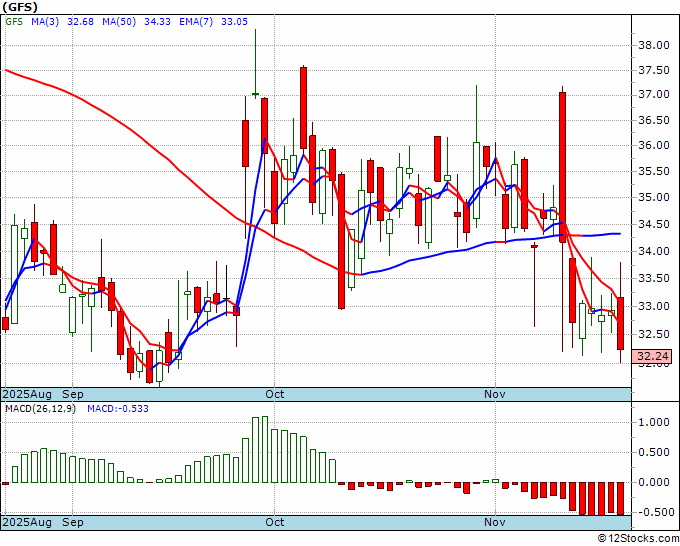Click the 38.00 price axis label
680x546 pixels.
tap(656, 46)
